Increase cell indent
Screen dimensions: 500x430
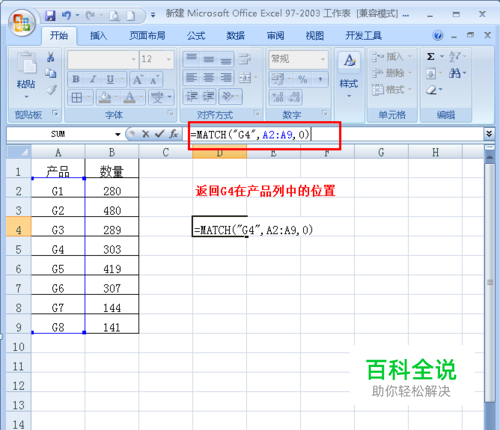point(209,97)
